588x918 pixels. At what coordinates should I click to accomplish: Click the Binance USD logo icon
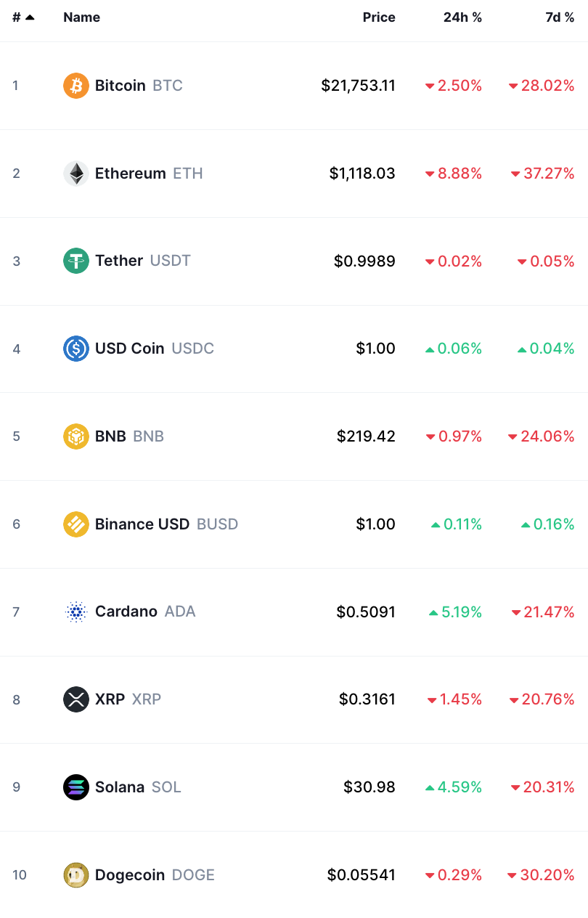(x=76, y=524)
